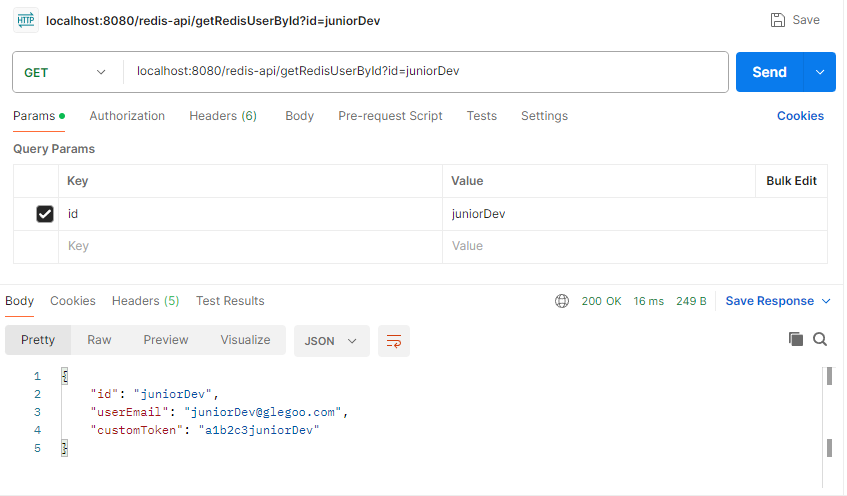The width and height of the screenshot is (847, 496).
Task: Expand the Save Response chevron menu
Action: (826, 301)
